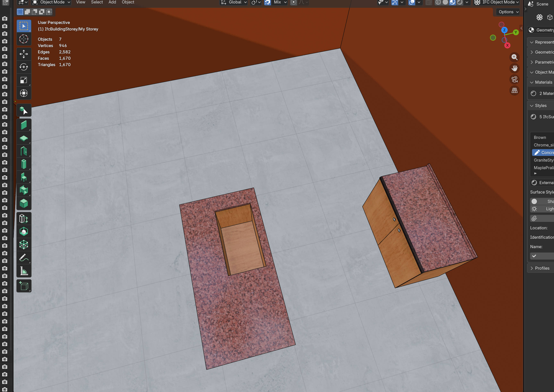The height and width of the screenshot is (392, 554).
Task: Select the Annotate pencil tool
Action: (24, 258)
